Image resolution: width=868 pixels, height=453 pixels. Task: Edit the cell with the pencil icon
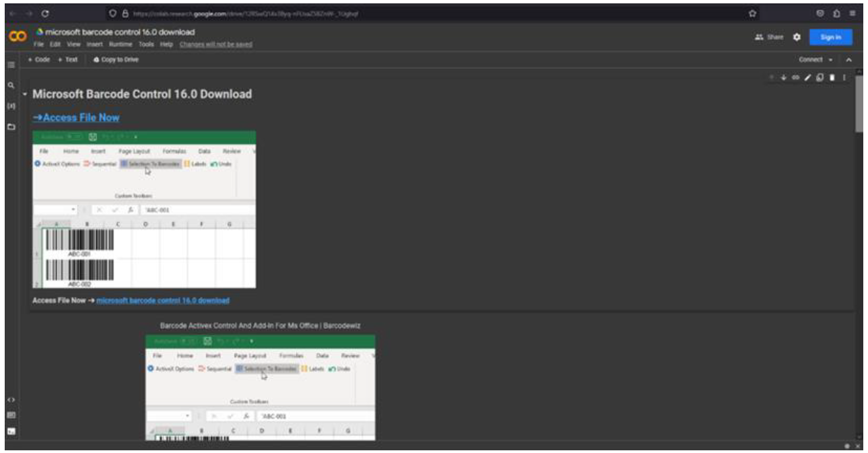point(807,78)
